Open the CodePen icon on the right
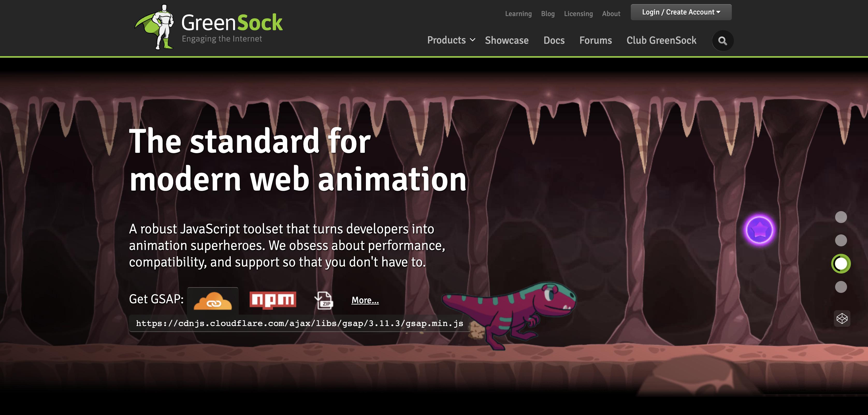868x415 pixels. point(842,318)
